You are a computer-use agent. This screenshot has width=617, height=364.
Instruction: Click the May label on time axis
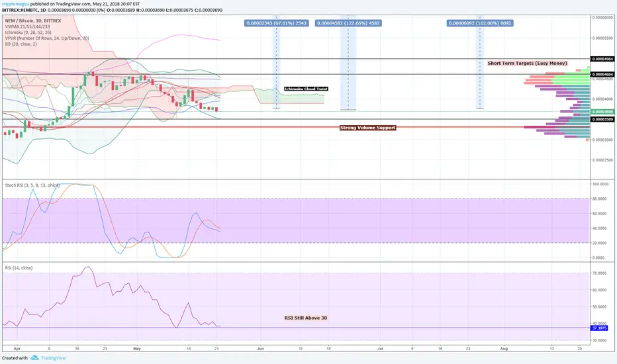coord(137,349)
